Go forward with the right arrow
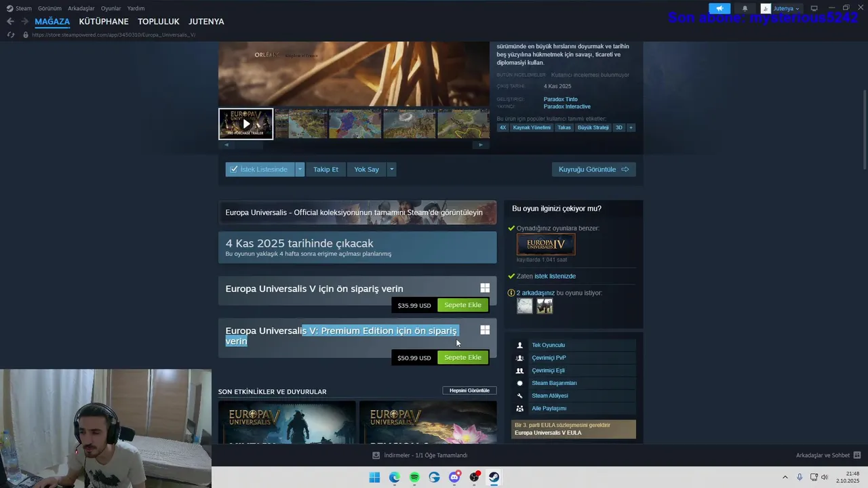 (x=24, y=21)
